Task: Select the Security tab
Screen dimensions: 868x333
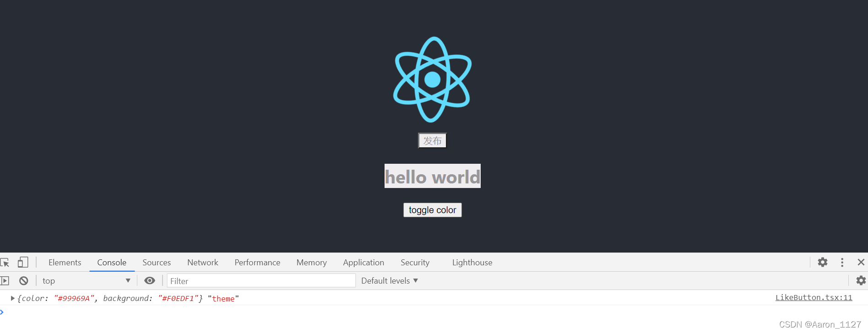Action: [x=415, y=262]
